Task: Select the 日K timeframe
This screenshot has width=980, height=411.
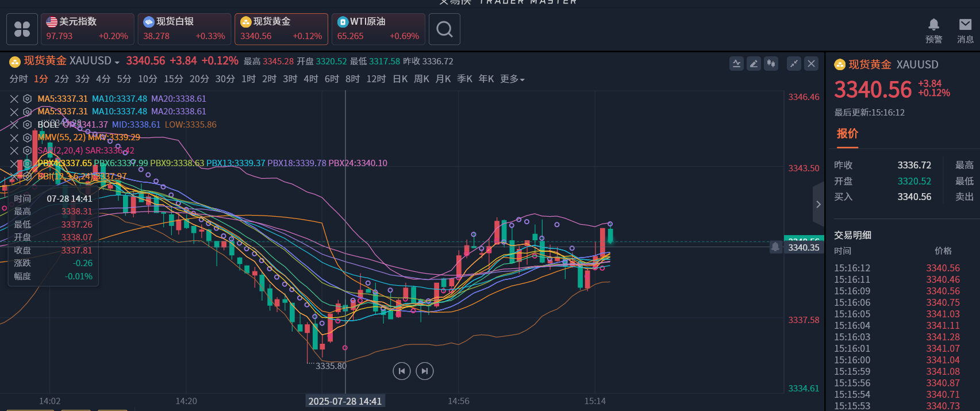Action: click(x=401, y=79)
